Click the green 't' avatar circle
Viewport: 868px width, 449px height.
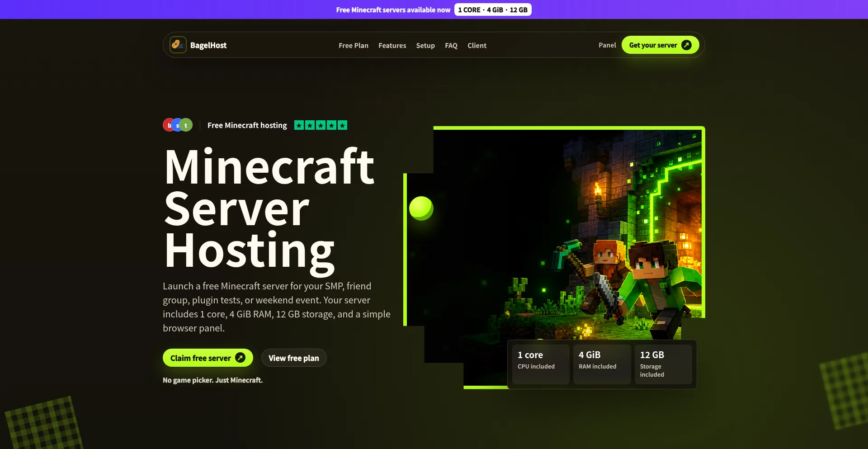[x=186, y=125]
